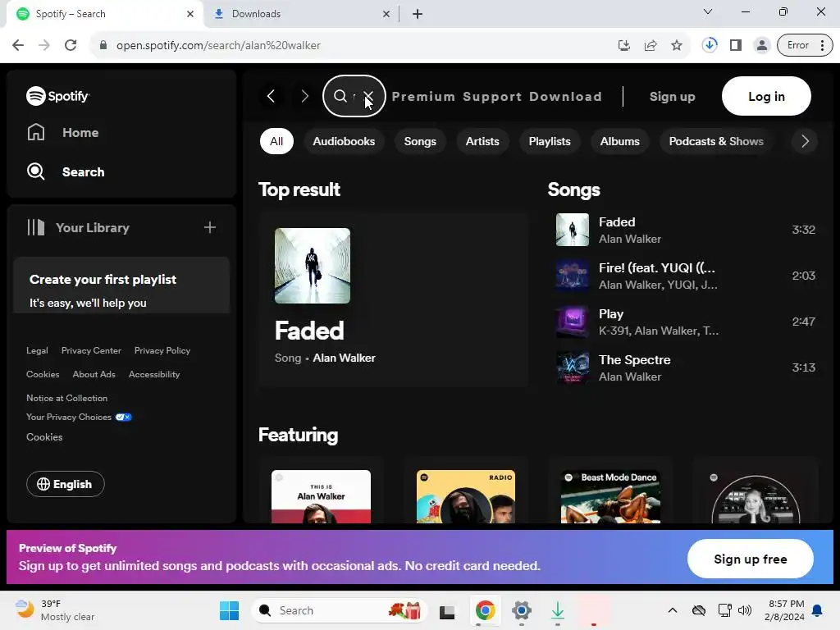Click the Sign up button
Viewport: 840px width, 630px height.
coord(673,97)
